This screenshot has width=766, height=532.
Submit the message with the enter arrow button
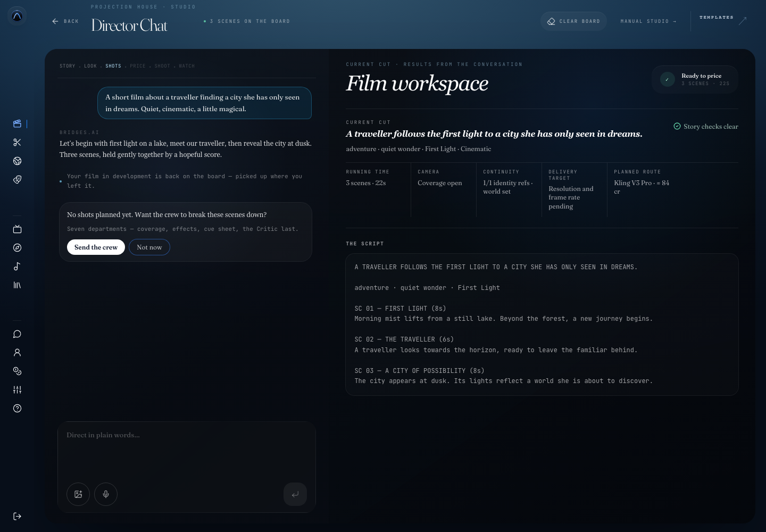click(295, 494)
